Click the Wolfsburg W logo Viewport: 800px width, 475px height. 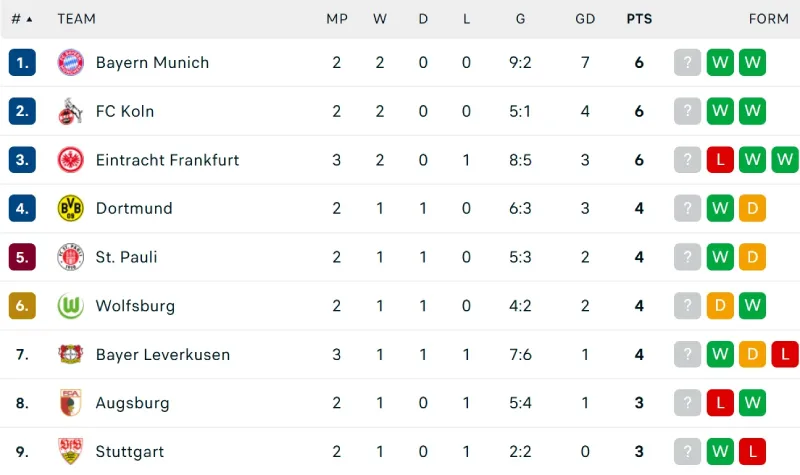tap(71, 306)
